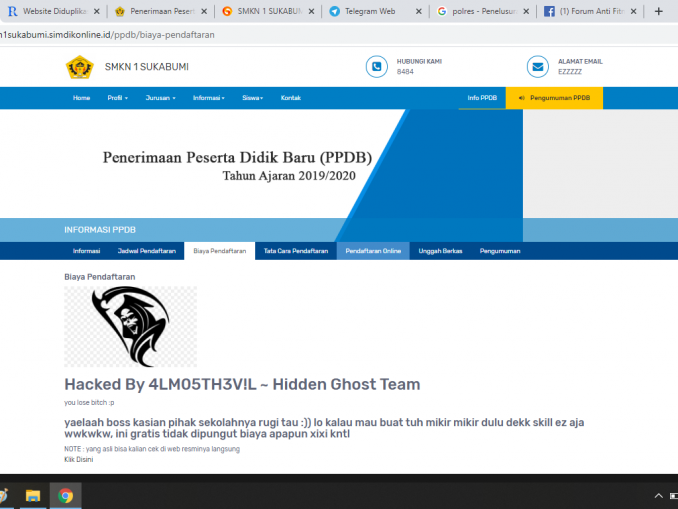Click the EZZZZZ email address text

(x=570, y=72)
